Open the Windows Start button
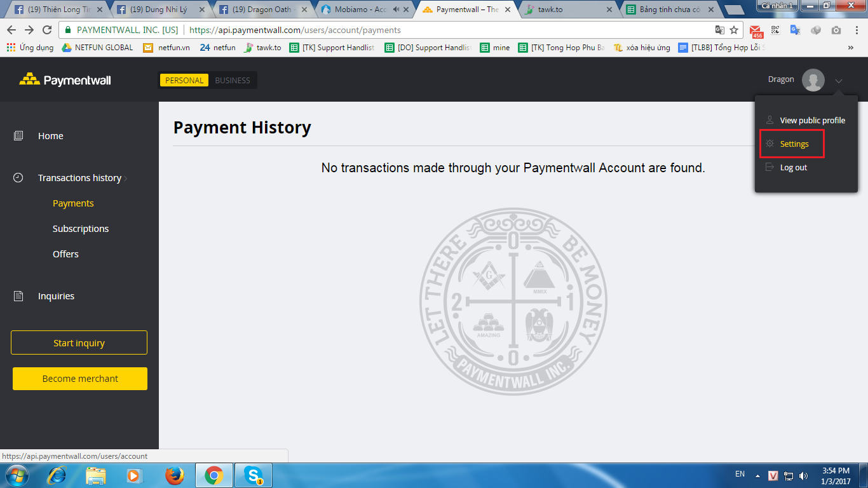868x488 pixels. coord(18,475)
